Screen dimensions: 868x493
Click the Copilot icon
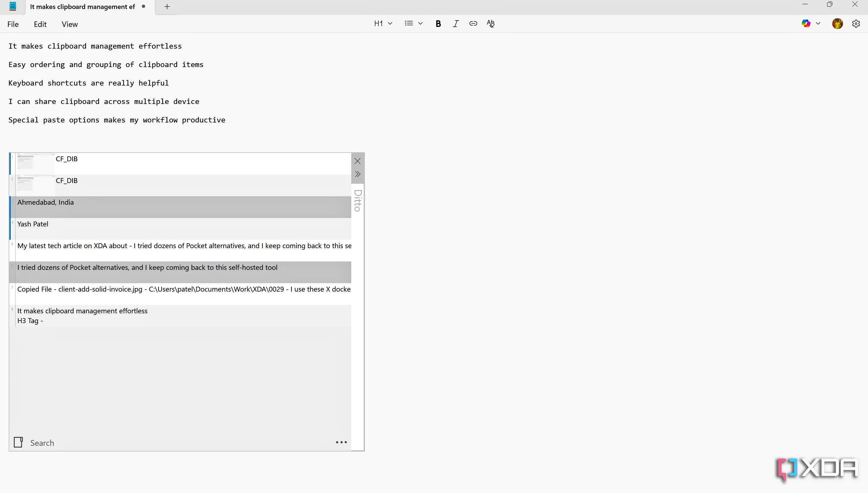pos(806,24)
